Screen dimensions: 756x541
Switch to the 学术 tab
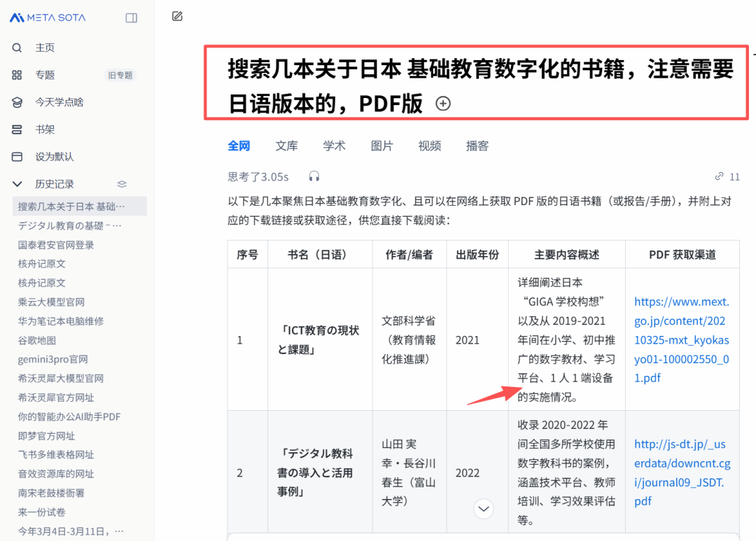(334, 145)
